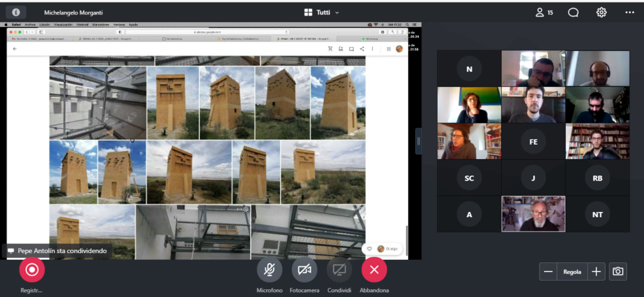Collapse the participant panel via divider handle
The width and height of the screenshot is (644, 297).
point(418,141)
